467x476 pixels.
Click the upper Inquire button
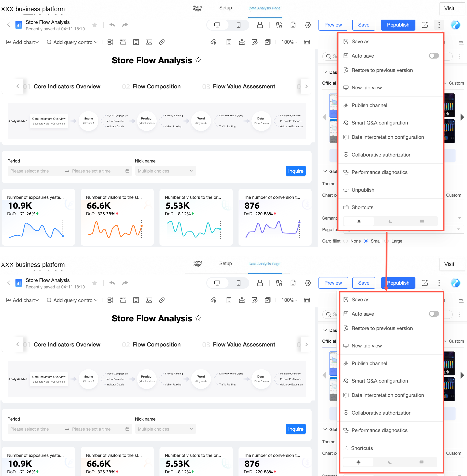point(296,171)
